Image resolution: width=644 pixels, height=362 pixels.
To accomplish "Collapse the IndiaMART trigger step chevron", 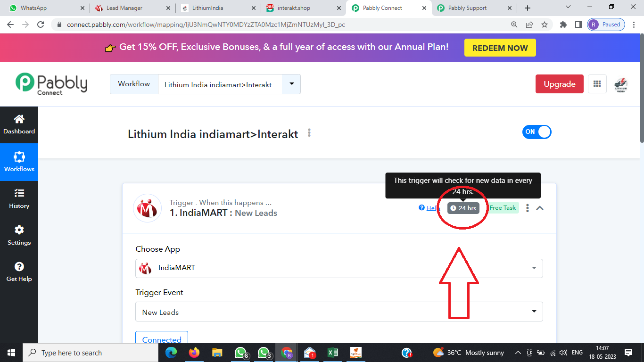I will [540, 208].
